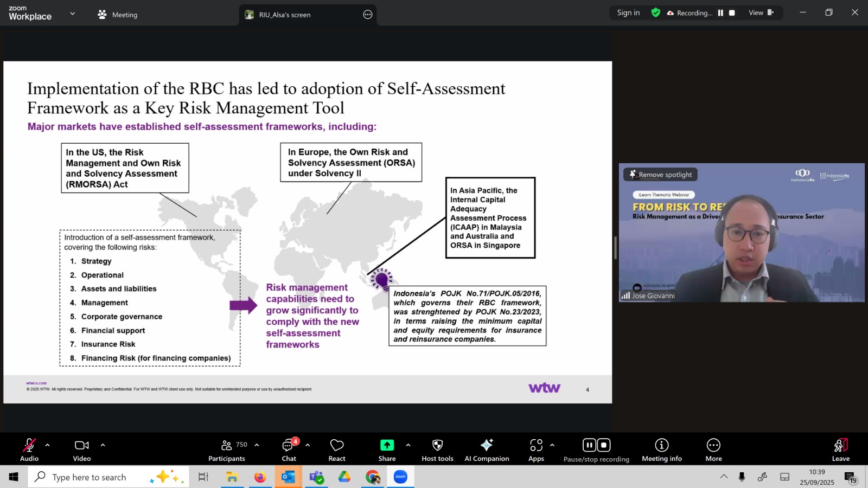Open Meeting info
The width and height of the screenshot is (868, 488).
click(x=661, y=450)
